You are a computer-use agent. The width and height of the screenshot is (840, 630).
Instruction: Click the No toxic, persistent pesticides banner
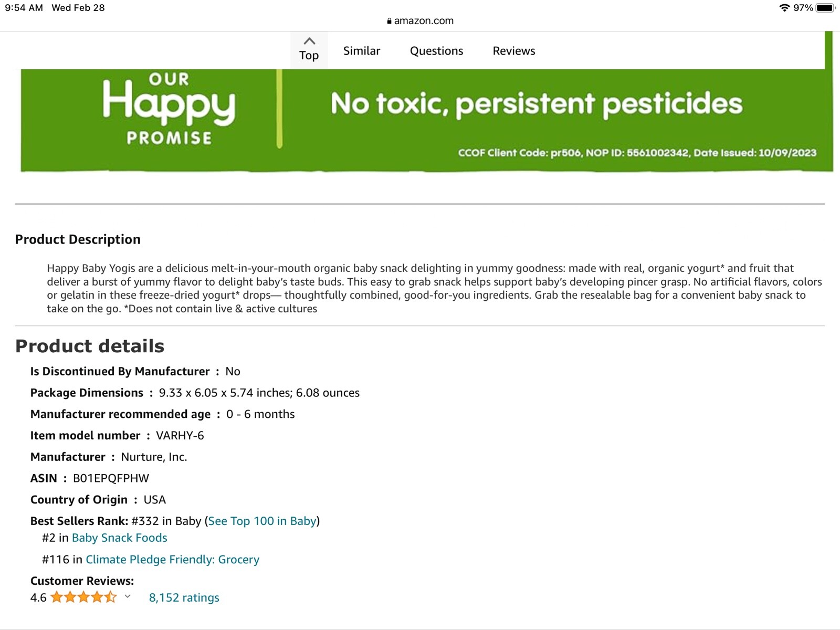(536, 103)
